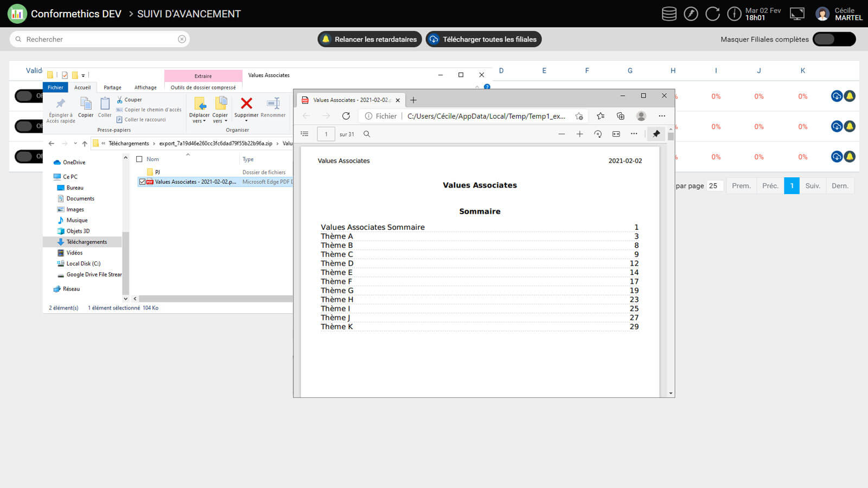The width and height of the screenshot is (868, 488).
Task: Toggle Masquer Filiales complètes switch
Action: pos(834,39)
